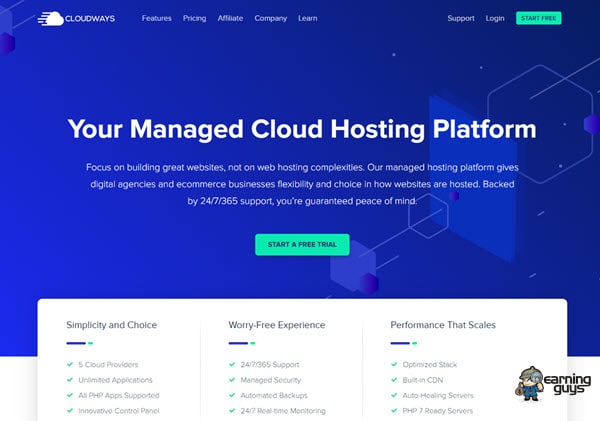
Task: Click the 'Unlimited Applications' text
Action: click(115, 380)
